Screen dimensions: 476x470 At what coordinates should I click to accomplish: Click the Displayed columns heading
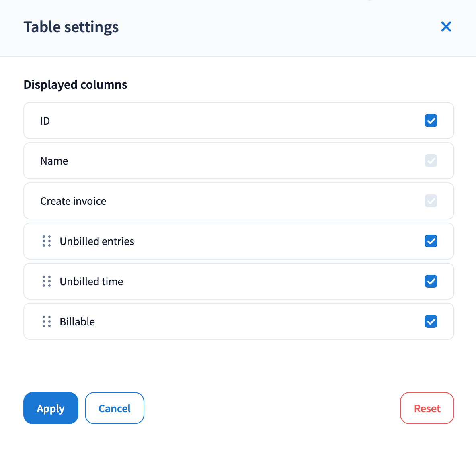coord(75,85)
